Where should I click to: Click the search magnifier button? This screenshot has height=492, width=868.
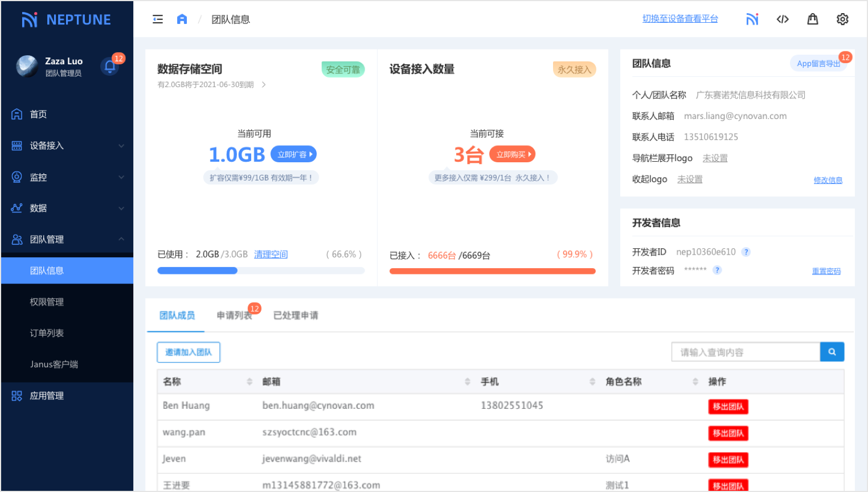tap(832, 352)
